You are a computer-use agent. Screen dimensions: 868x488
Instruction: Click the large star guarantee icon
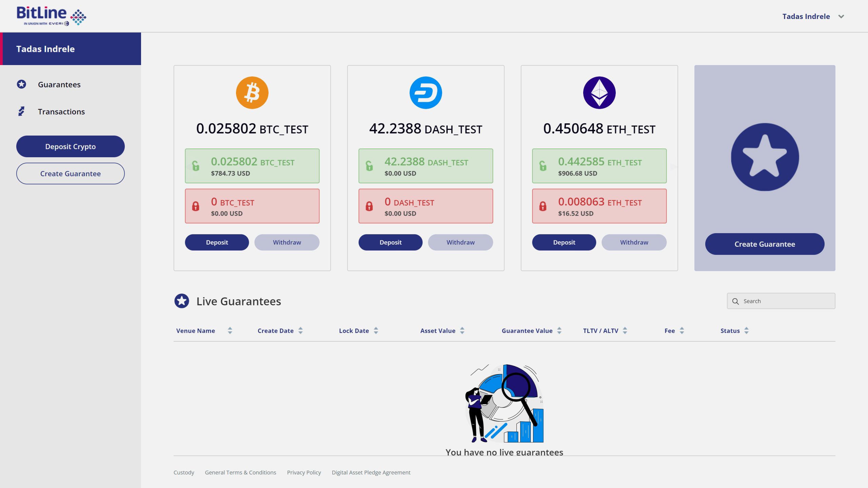click(x=765, y=157)
